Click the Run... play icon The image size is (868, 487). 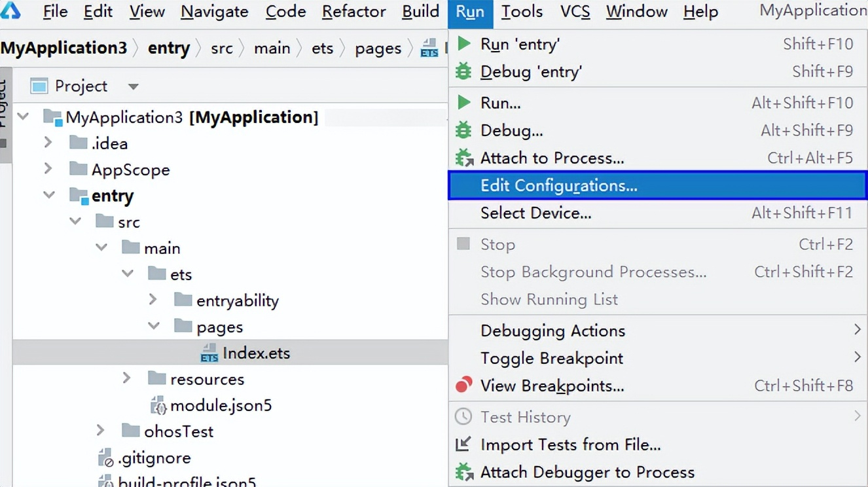click(463, 103)
